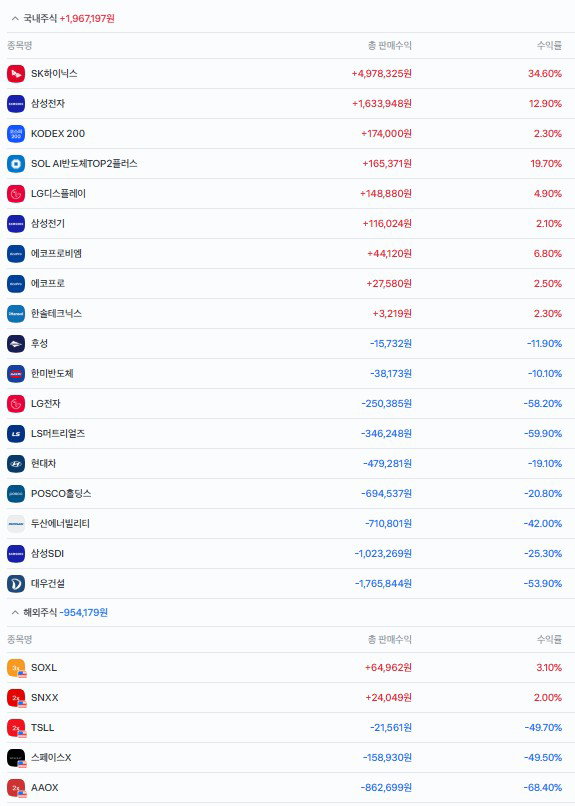Click the LS머트리얼즈 logo icon
Viewport: 575px width, 806px height.
[16, 433]
